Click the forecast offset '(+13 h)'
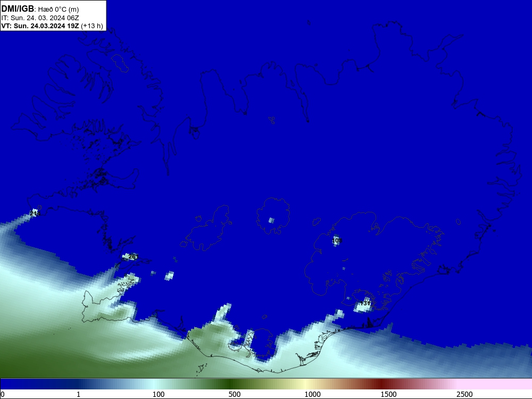The height and width of the screenshot is (399, 532). (x=92, y=26)
